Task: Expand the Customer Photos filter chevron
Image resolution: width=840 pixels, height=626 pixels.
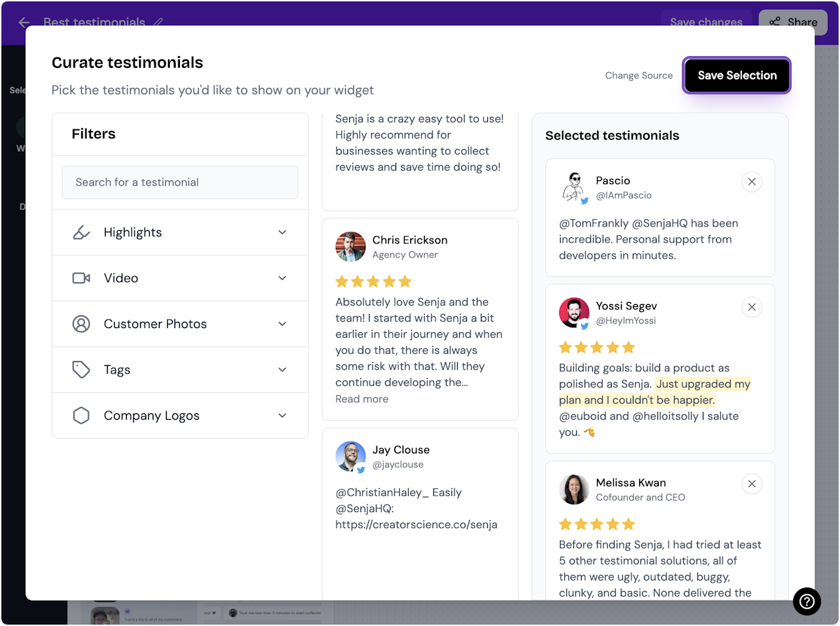Action: pos(282,324)
